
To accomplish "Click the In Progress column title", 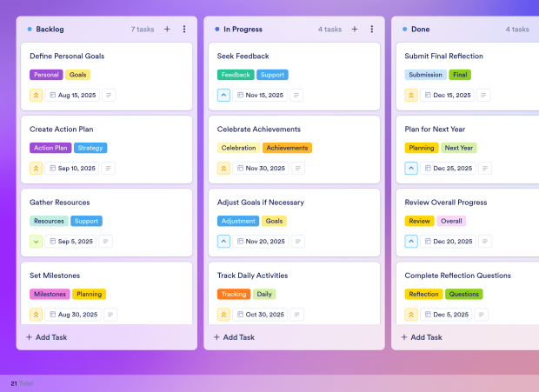I will click(x=243, y=30).
